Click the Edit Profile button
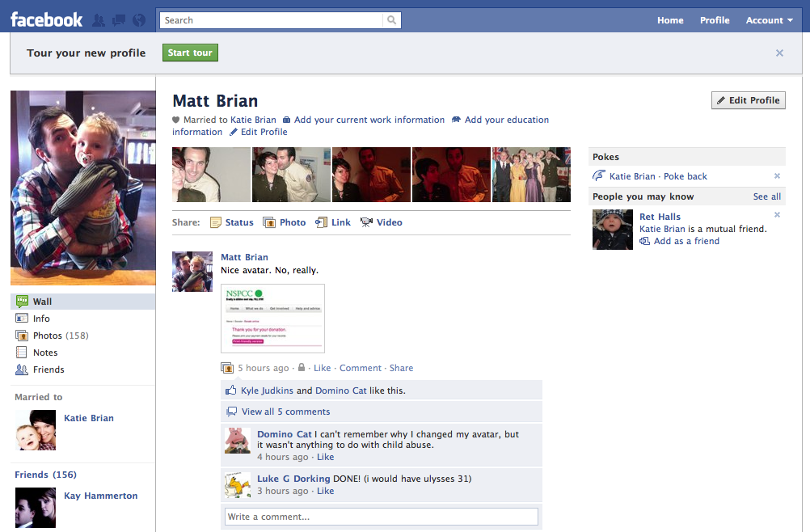 coord(749,100)
